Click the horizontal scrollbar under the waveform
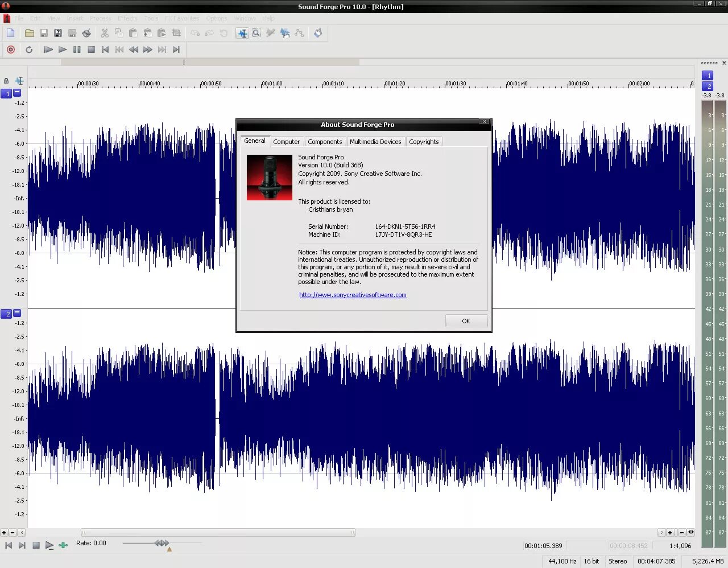The width and height of the screenshot is (728, 568). pyautogui.click(x=218, y=533)
